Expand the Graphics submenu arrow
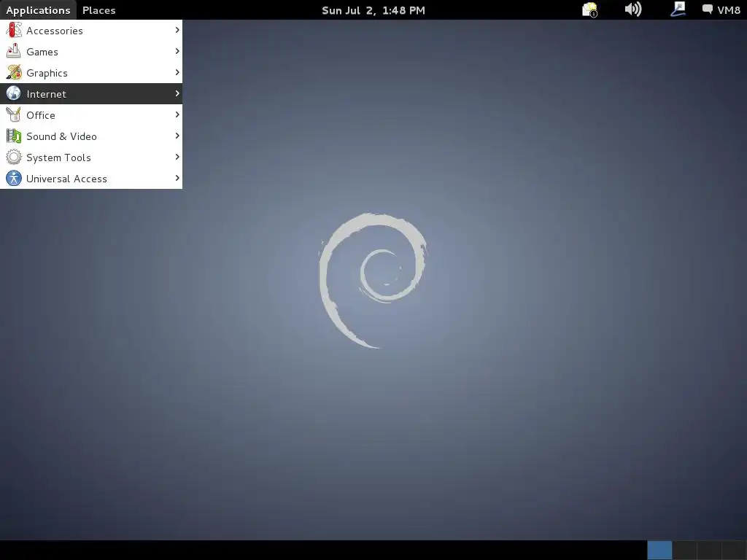 [177, 72]
